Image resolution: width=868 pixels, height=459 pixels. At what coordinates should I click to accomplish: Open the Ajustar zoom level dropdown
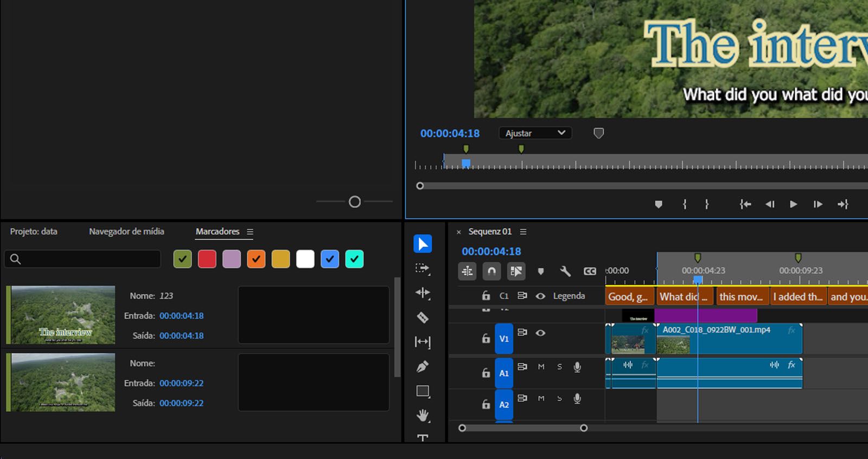click(535, 133)
